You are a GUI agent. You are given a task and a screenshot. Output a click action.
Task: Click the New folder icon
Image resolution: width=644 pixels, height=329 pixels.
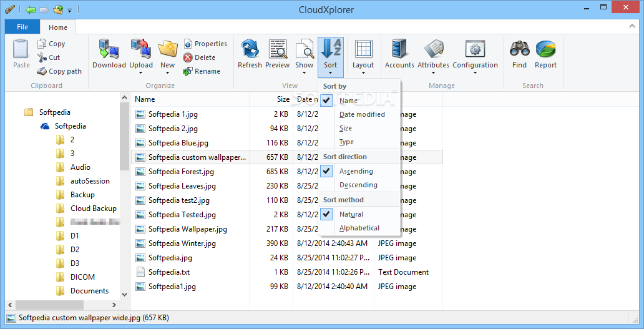168,49
